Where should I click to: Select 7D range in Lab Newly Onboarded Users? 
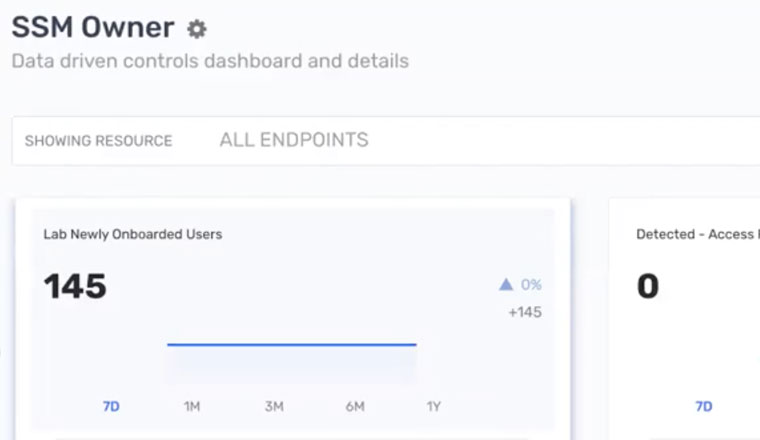(x=111, y=406)
